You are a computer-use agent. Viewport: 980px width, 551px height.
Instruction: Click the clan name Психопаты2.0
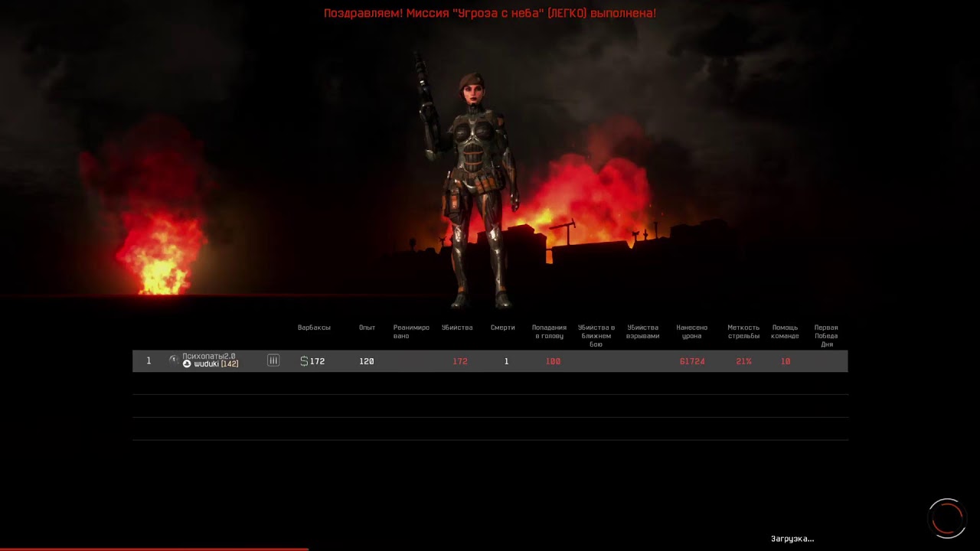[x=209, y=357]
